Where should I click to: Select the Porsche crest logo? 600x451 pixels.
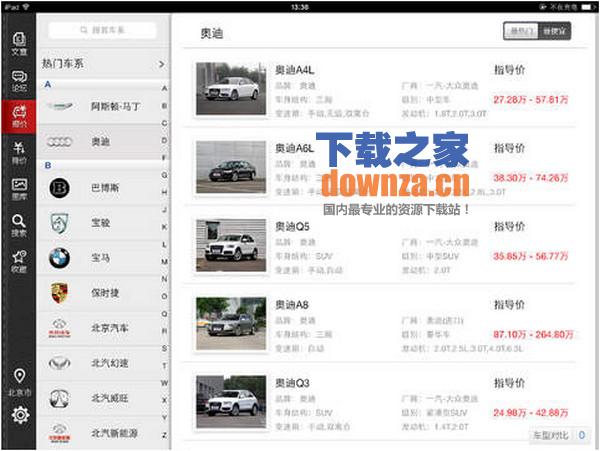tap(59, 293)
